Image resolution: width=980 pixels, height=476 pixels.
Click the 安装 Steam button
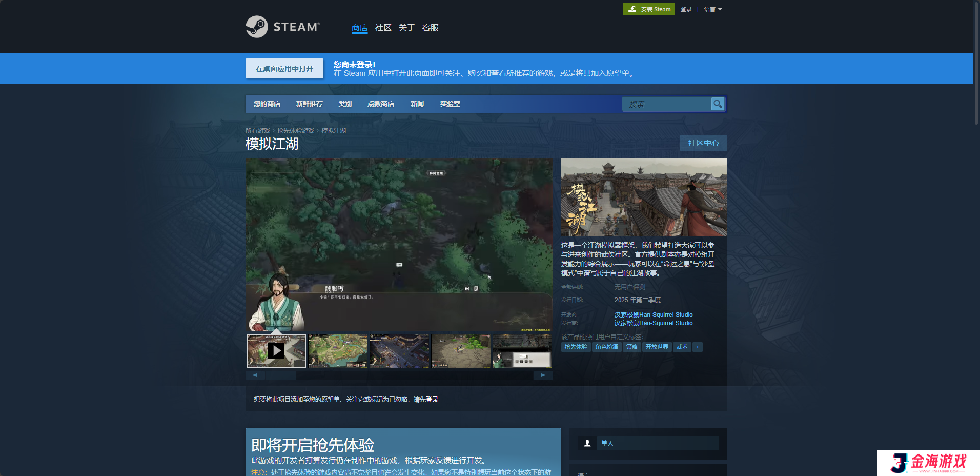(x=649, y=9)
